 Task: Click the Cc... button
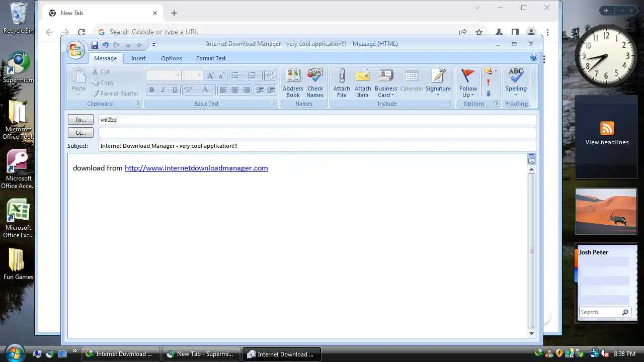pyautogui.click(x=80, y=133)
